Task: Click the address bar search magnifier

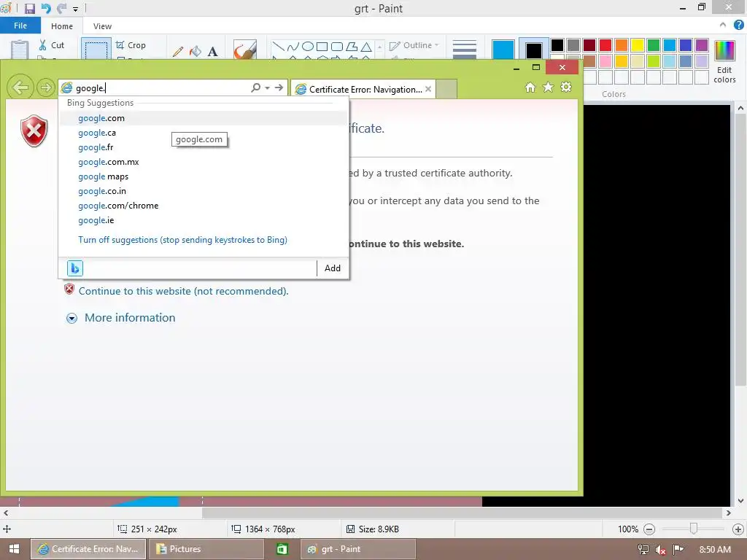Action: [x=256, y=87]
